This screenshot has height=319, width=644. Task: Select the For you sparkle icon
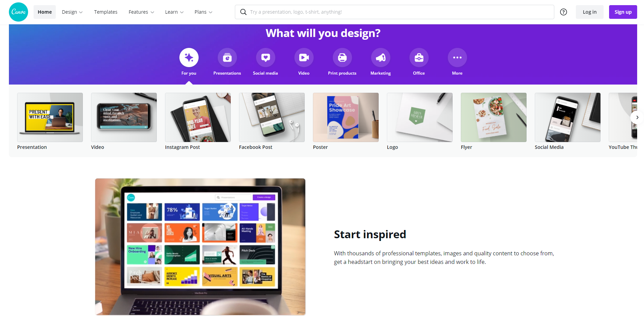point(189,58)
